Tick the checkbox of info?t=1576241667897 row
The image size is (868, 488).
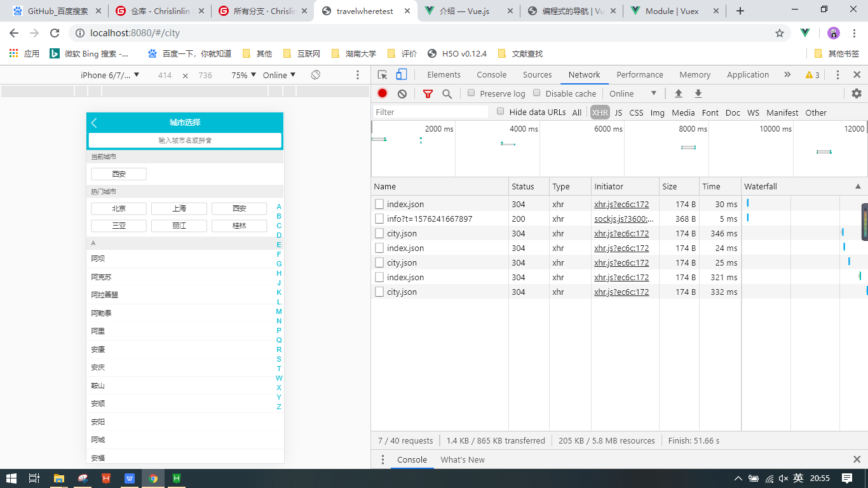click(379, 219)
